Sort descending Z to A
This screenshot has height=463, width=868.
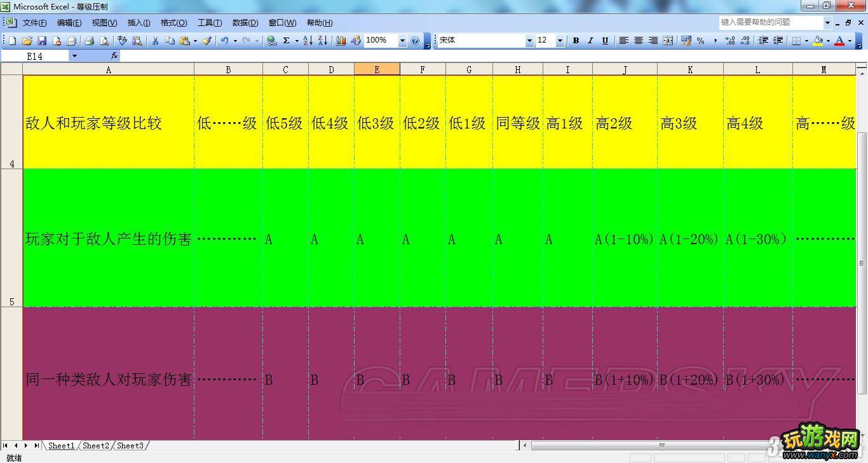click(x=322, y=41)
